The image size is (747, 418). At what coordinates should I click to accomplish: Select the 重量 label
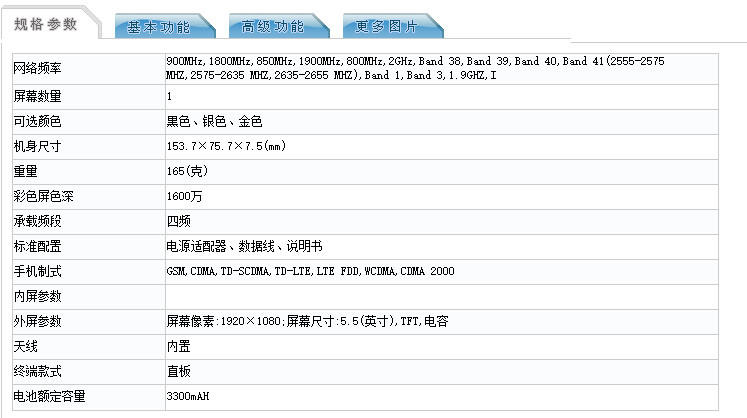point(26,171)
